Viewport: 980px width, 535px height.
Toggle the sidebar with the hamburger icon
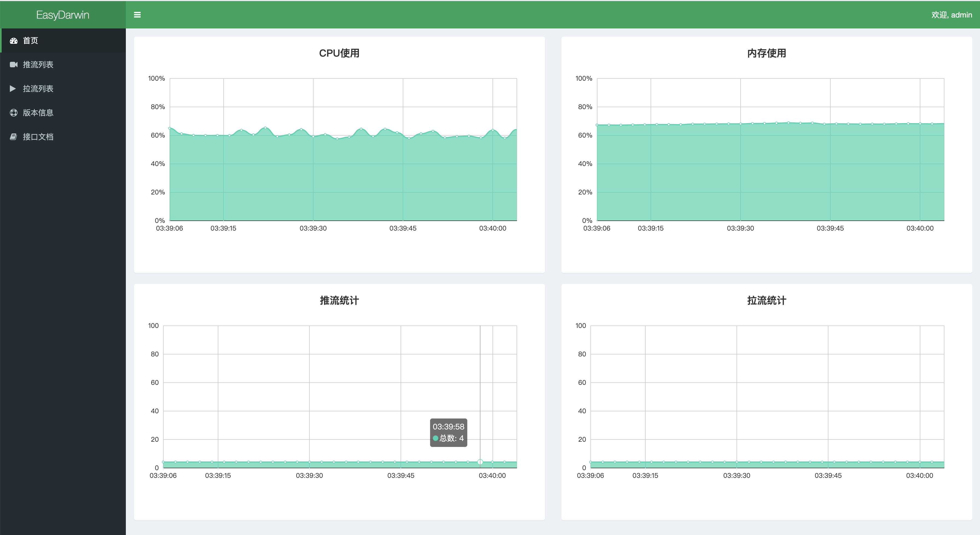[x=137, y=15]
